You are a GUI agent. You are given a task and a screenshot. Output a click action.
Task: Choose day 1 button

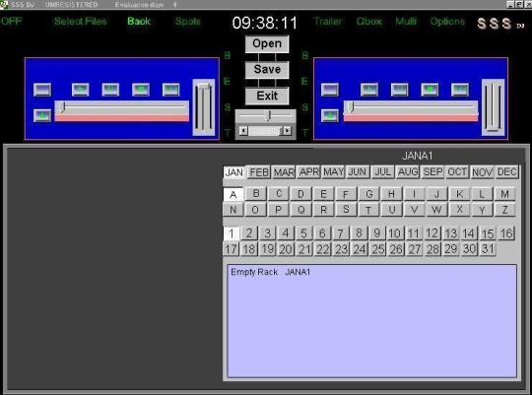click(x=232, y=233)
